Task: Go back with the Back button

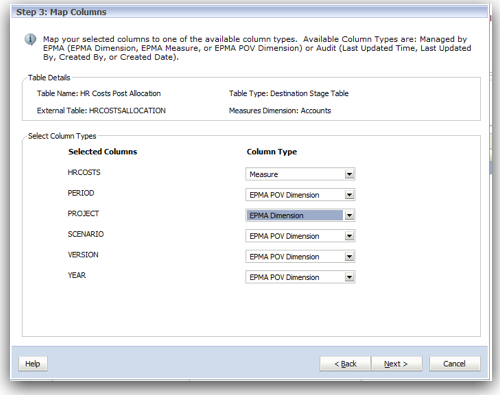Action: (345, 364)
